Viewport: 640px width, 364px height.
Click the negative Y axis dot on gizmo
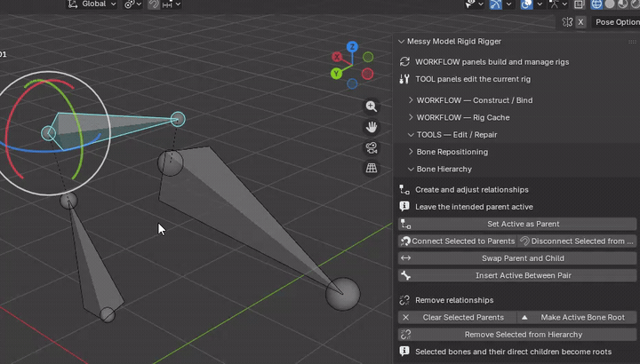pyautogui.click(x=368, y=57)
